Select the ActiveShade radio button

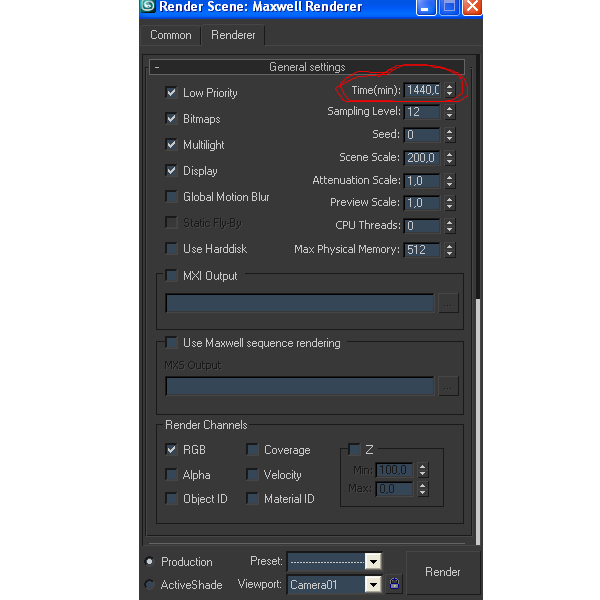pyautogui.click(x=150, y=584)
